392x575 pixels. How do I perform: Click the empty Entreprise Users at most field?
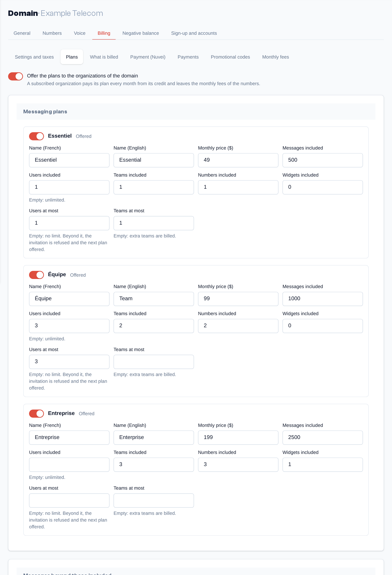(69, 500)
